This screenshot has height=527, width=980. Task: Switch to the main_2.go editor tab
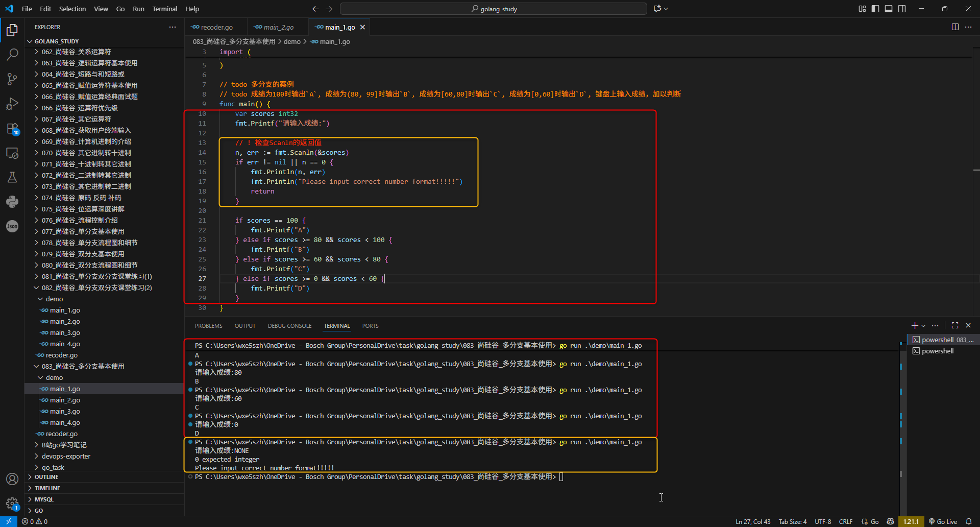pos(278,27)
